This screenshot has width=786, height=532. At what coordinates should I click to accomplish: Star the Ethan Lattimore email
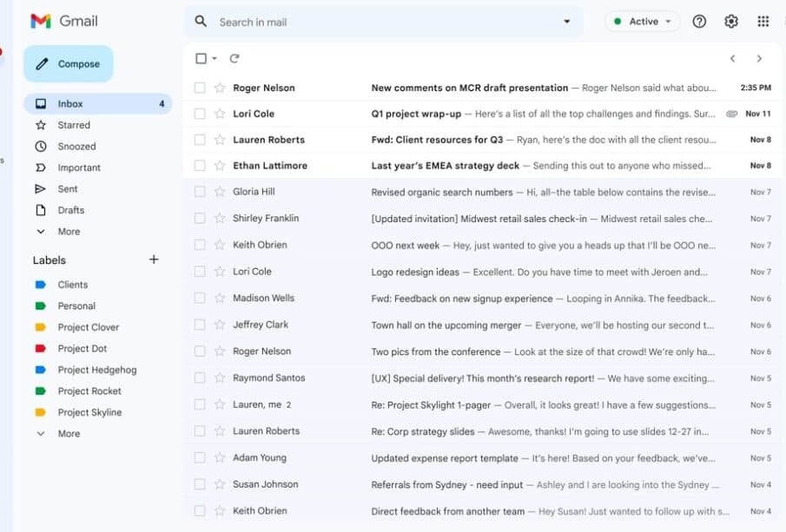click(220, 165)
